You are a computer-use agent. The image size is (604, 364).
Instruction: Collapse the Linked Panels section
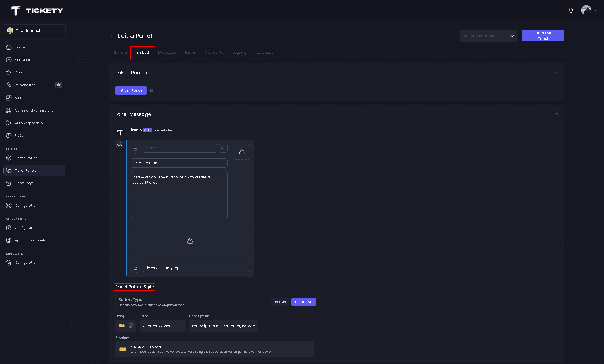pyautogui.click(x=556, y=73)
